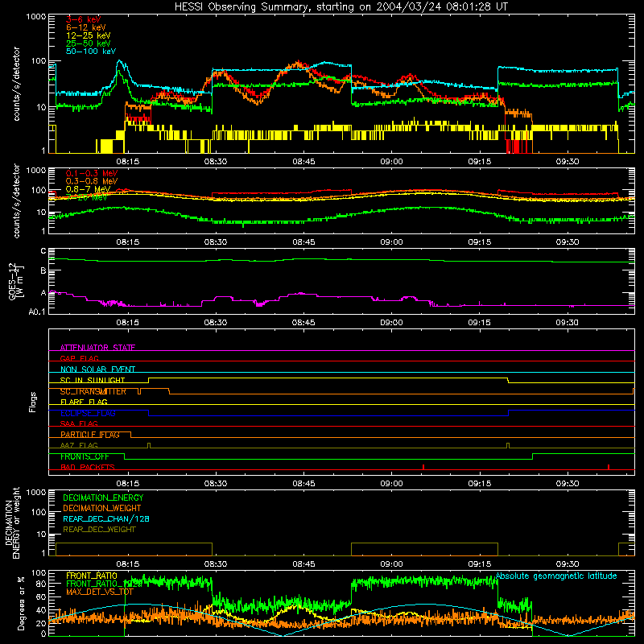Select the FLARE_FLAG label
The height and width of the screenshot is (644, 644).
(x=84, y=402)
